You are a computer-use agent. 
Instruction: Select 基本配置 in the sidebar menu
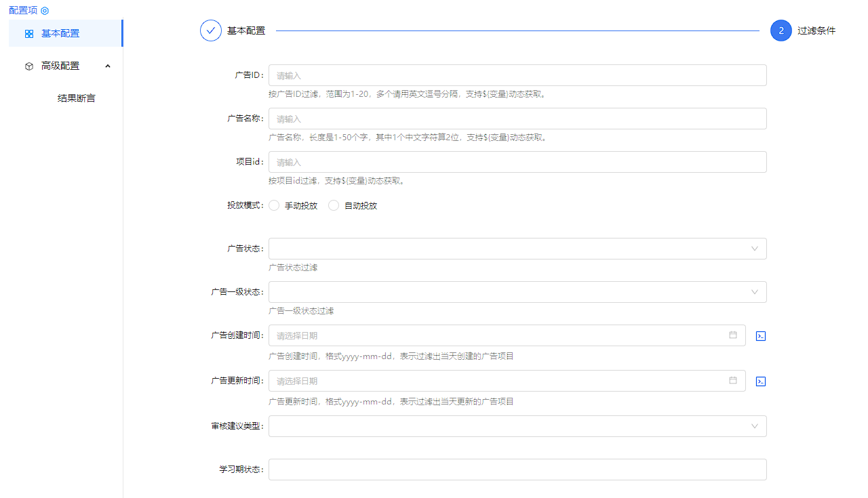60,33
